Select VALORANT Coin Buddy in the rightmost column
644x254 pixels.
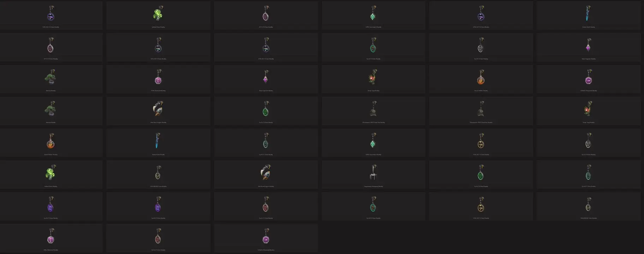click(x=588, y=206)
